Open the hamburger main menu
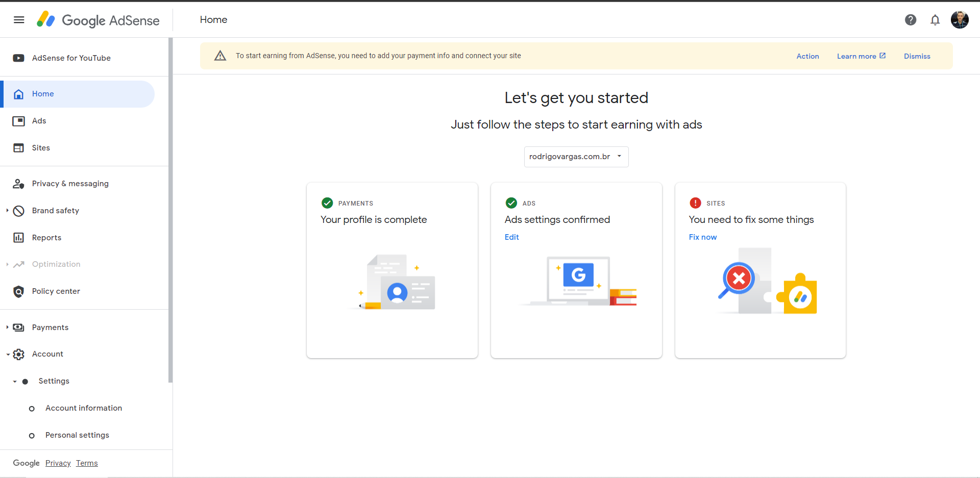This screenshot has height=478, width=980. (19, 20)
